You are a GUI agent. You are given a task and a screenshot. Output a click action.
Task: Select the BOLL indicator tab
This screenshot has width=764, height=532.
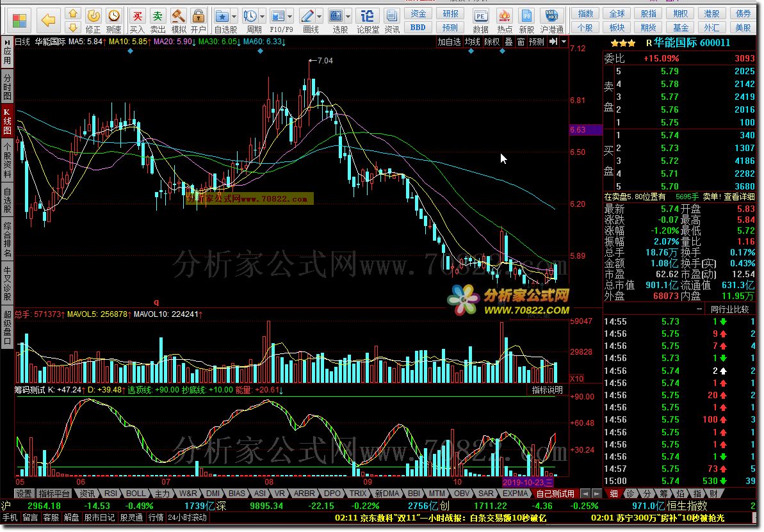[136, 494]
